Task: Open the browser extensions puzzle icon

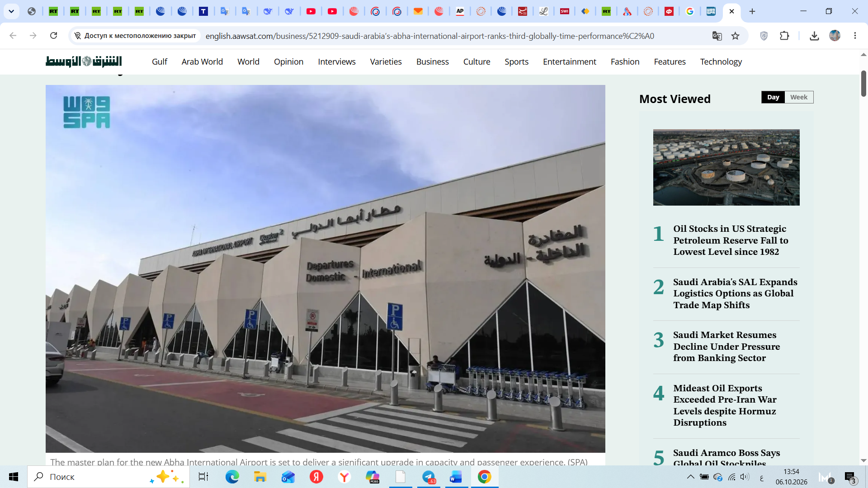Action: (x=784, y=36)
